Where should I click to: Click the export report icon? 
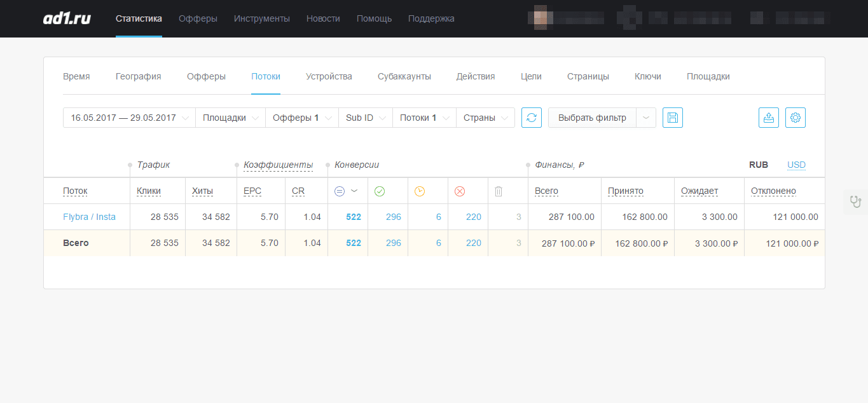click(x=768, y=117)
